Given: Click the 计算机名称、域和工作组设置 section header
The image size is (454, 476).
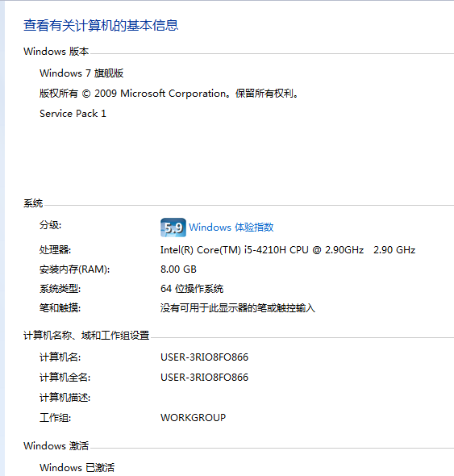Looking at the screenshot, I should click(x=86, y=336).
